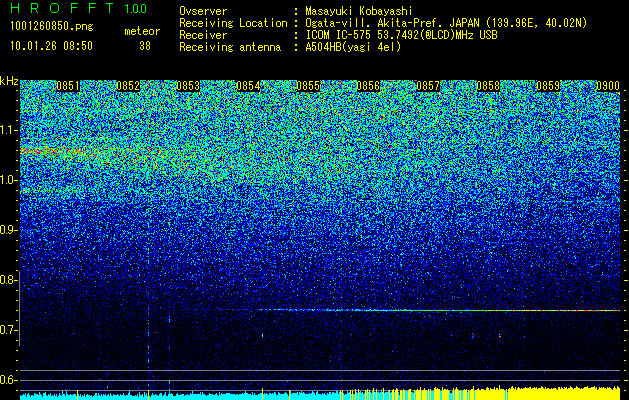
Task: Click the 0854 time marker
Action: [x=248, y=86]
